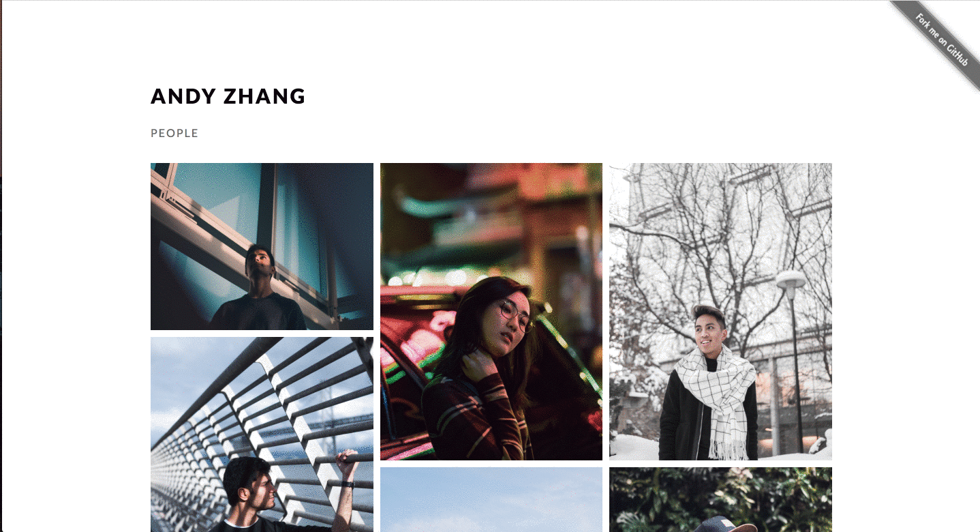The height and width of the screenshot is (532, 980).
Task: Click the woman's striped sweater
Action: click(x=470, y=416)
